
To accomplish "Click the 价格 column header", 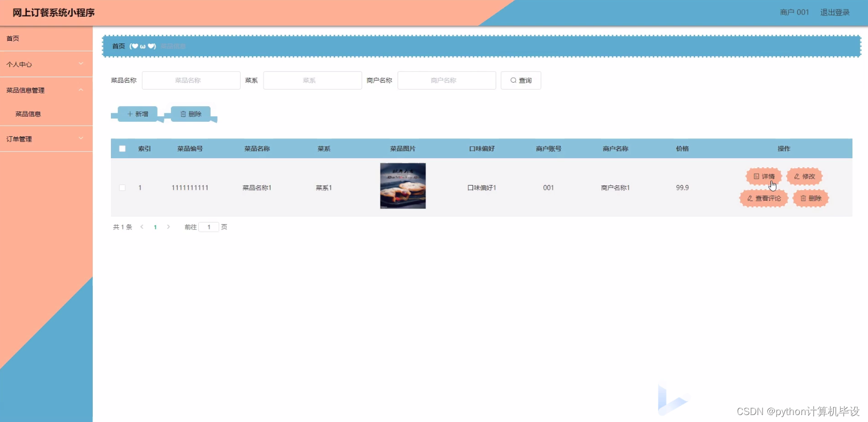I will tap(683, 149).
